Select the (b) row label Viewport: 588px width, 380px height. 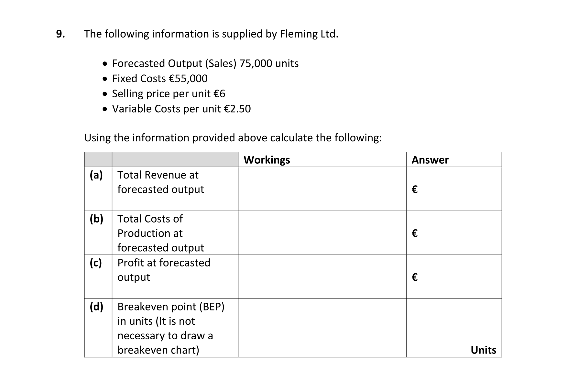(x=96, y=219)
